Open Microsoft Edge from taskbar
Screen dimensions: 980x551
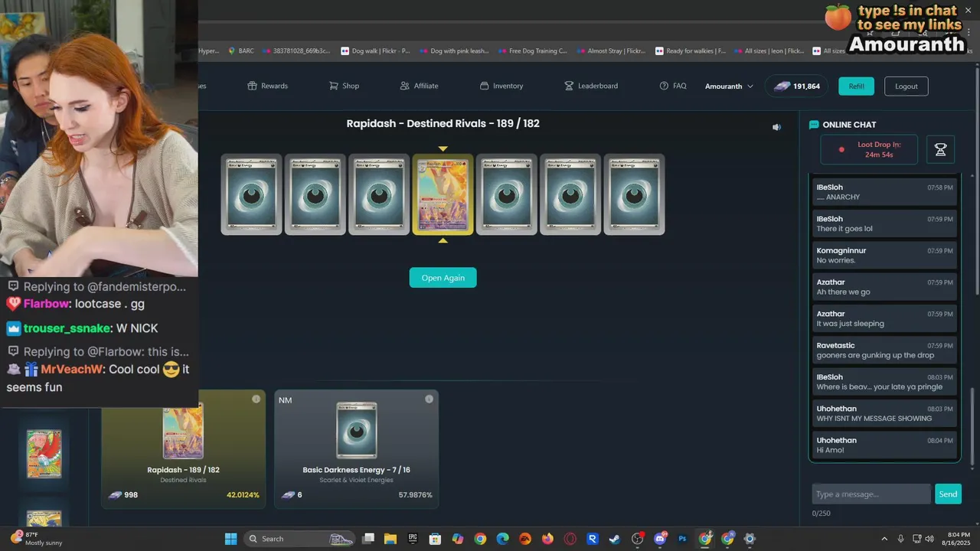(x=502, y=539)
